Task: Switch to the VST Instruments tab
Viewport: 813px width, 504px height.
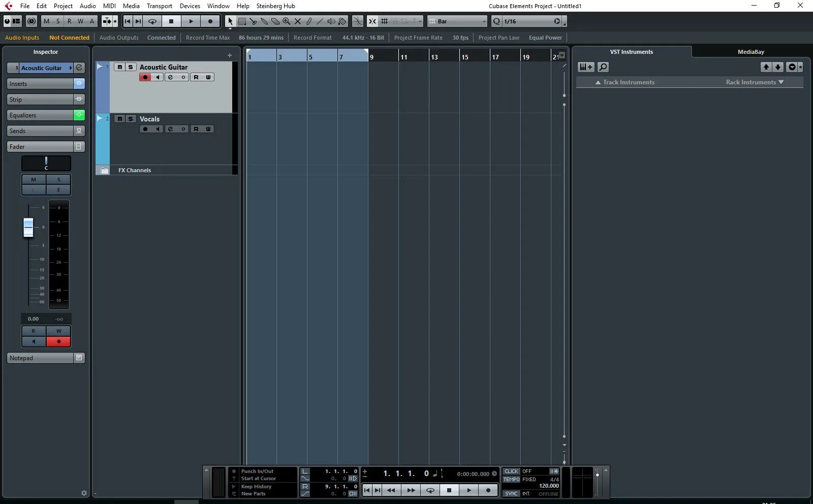Action: pos(632,52)
